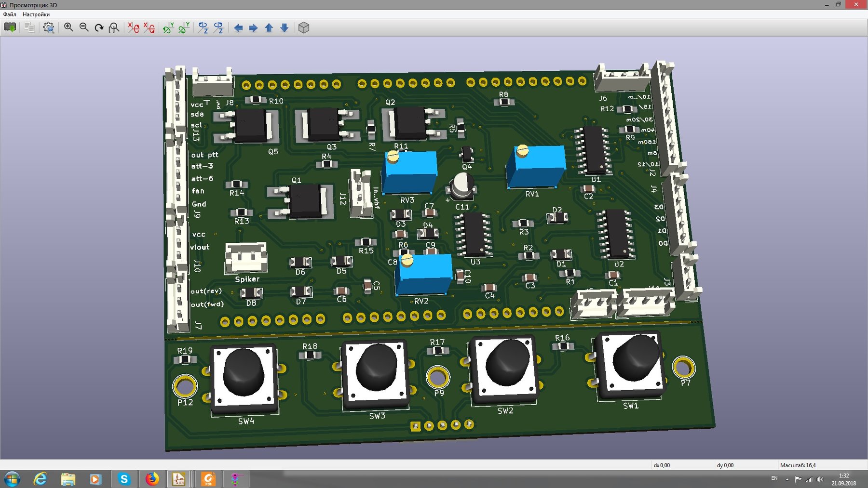Image resolution: width=868 pixels, height=488 pixels.
Task: Click the Reload board icon in toolbar
Action: point(10,27)
